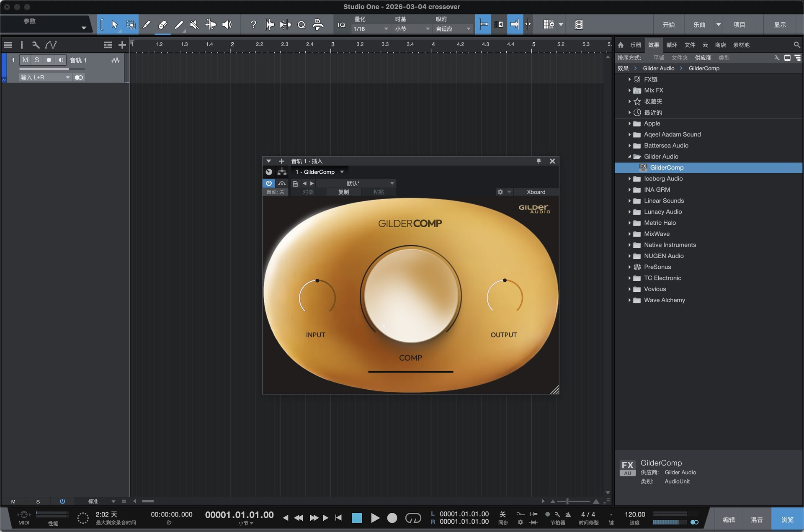Select the Listen speaker tool
Image resolution: width=804 pixels, height=532 pixels.
click(x=227, y=25)
